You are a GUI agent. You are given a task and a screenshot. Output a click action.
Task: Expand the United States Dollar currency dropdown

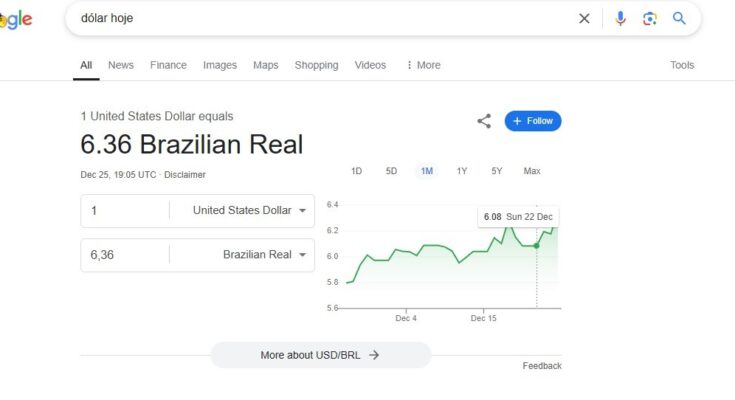pos(249,210)
